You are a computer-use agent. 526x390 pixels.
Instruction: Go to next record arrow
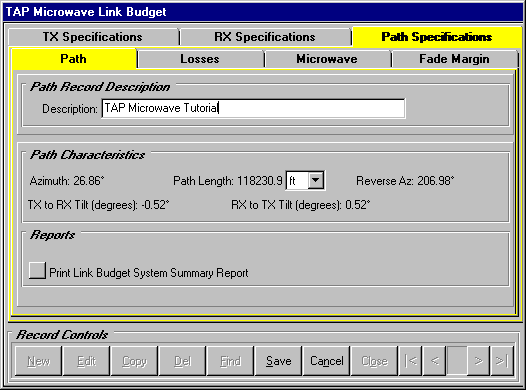pos(479,361)
